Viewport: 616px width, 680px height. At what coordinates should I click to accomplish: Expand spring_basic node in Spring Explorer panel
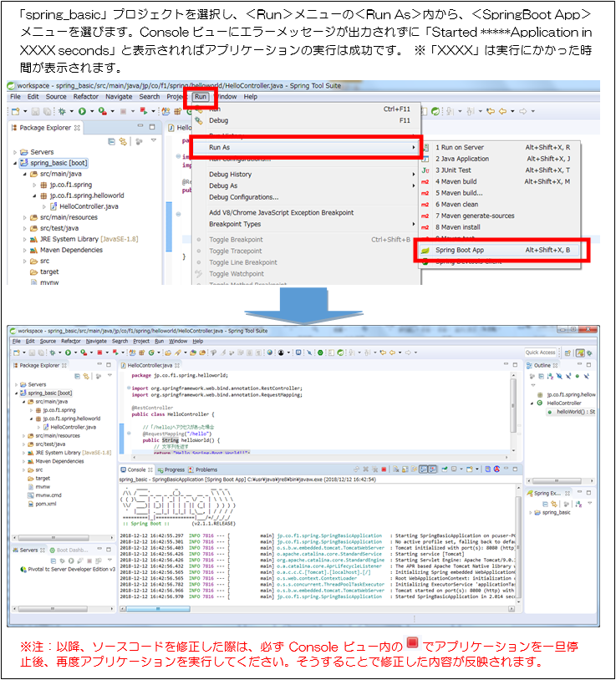point(536,512)
